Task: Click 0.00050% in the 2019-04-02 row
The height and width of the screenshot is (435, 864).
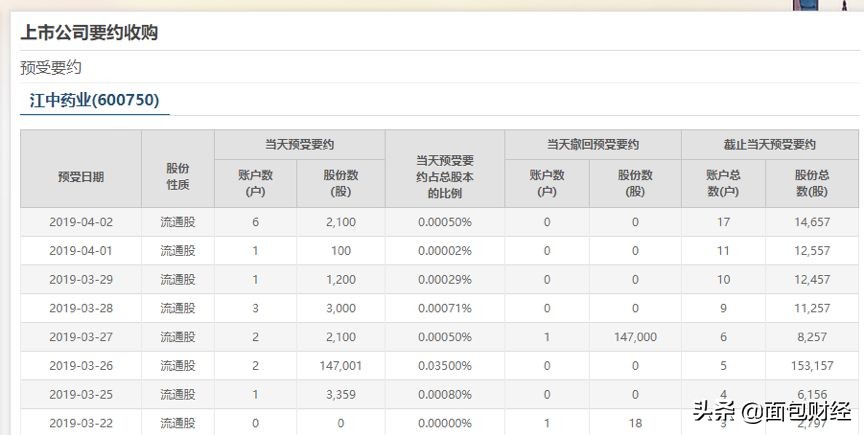Action: [x=445, y=222]
